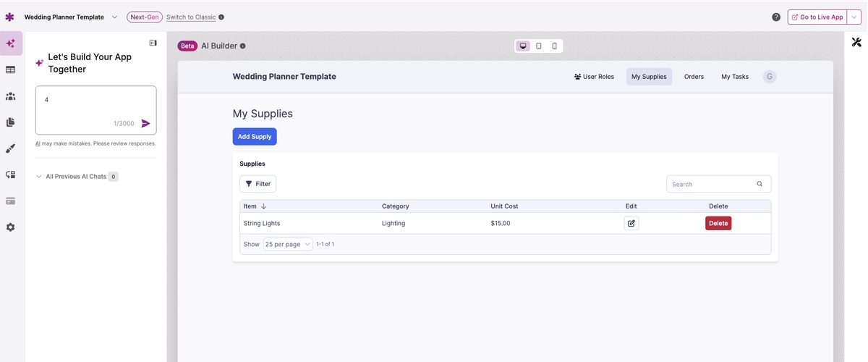Switch to desktop preview mode

pyautogui.click(x=523, y=46)
